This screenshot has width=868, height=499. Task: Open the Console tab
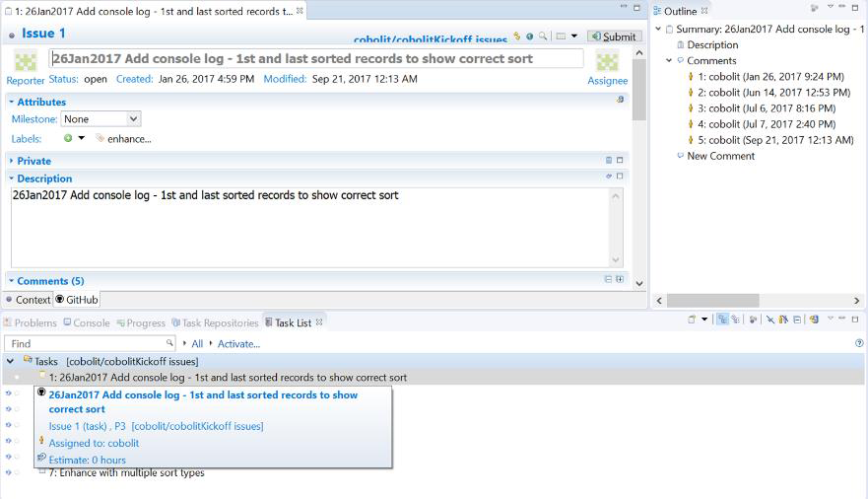pyautogui.click(x=87, y=322)
